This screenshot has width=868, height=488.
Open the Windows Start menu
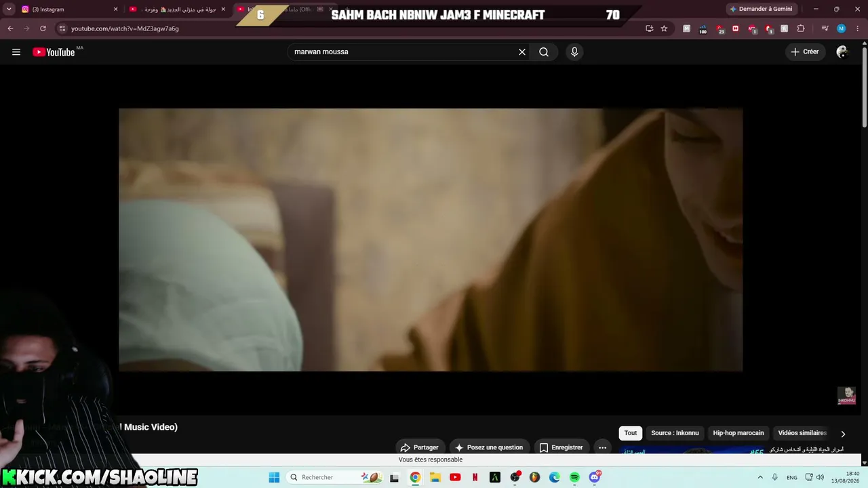(274, 477)
